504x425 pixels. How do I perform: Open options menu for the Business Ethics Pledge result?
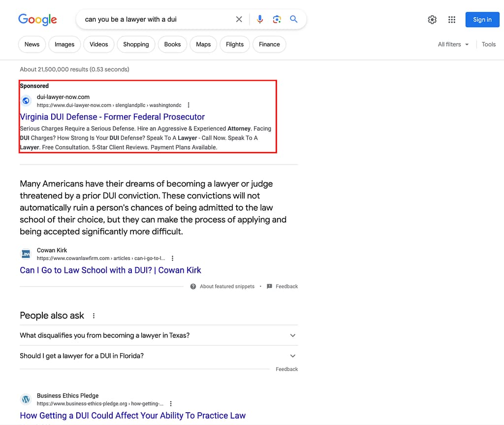(171, 403)
